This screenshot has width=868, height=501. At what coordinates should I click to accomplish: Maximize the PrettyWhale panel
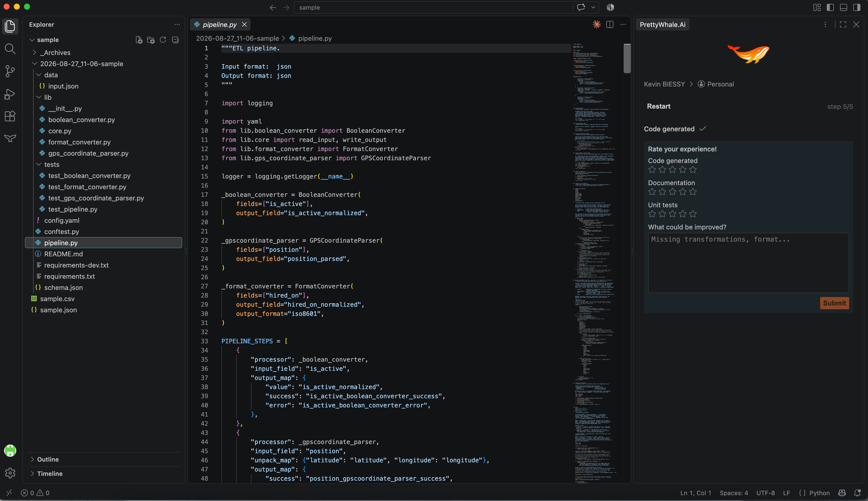[843, 24]
